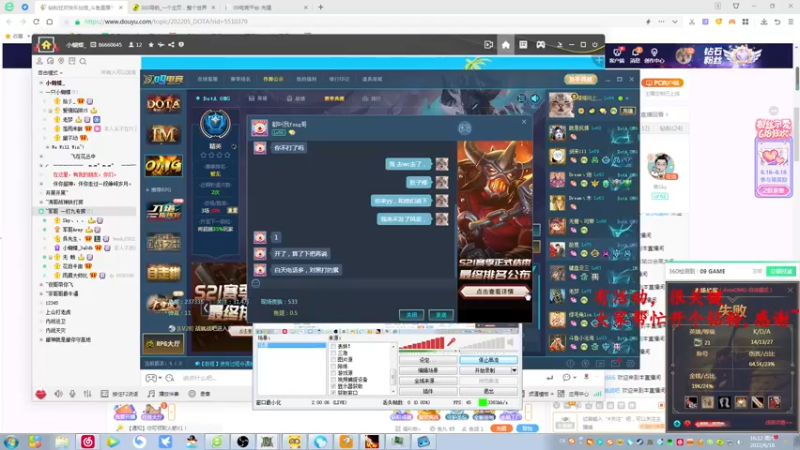This screenshot has height=450, width=800.
Task: Toggle the fourth source checkbox in OBS
Action: (333, 366)
